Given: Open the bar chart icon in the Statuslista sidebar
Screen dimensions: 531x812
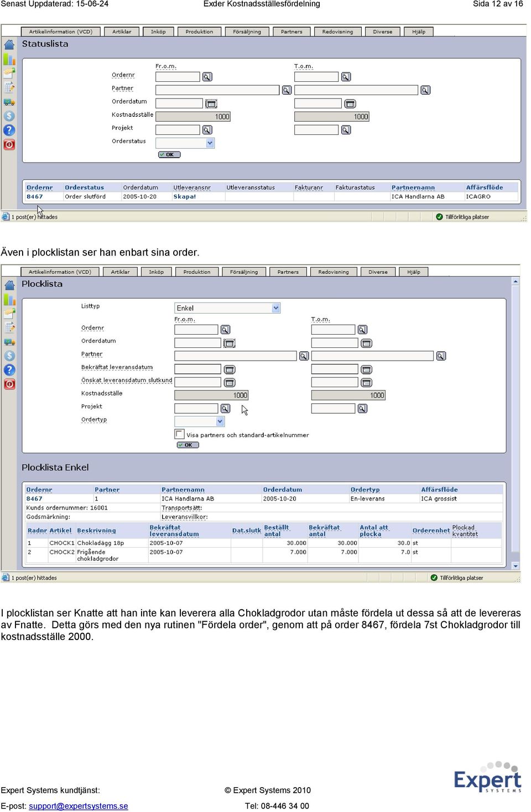Looking at the screenshot, I should click(9, 59).
